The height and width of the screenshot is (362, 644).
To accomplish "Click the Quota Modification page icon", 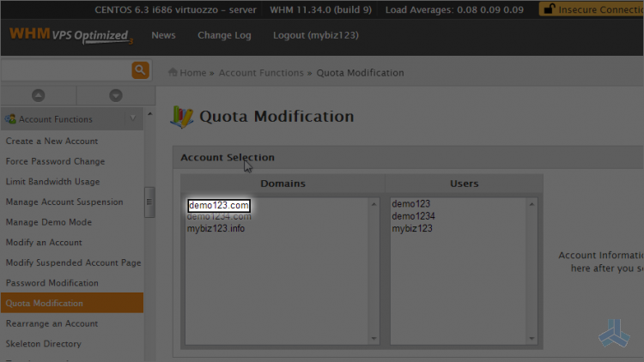I will pos(181,117).
